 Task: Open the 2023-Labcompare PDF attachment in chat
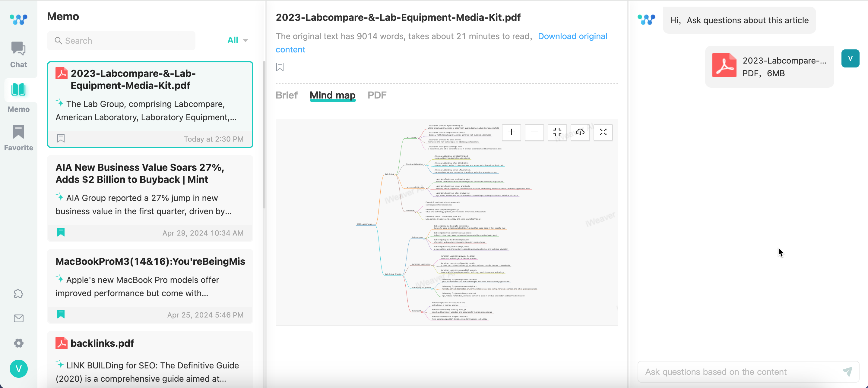769,67
